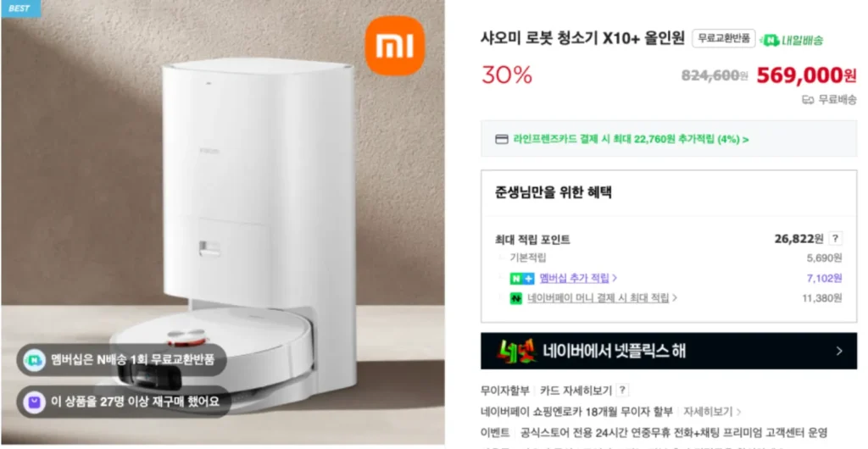The width and height of the screenshot is (868, 449).
Task: Click the N+ membership badge icon
Action: point(522,279)
